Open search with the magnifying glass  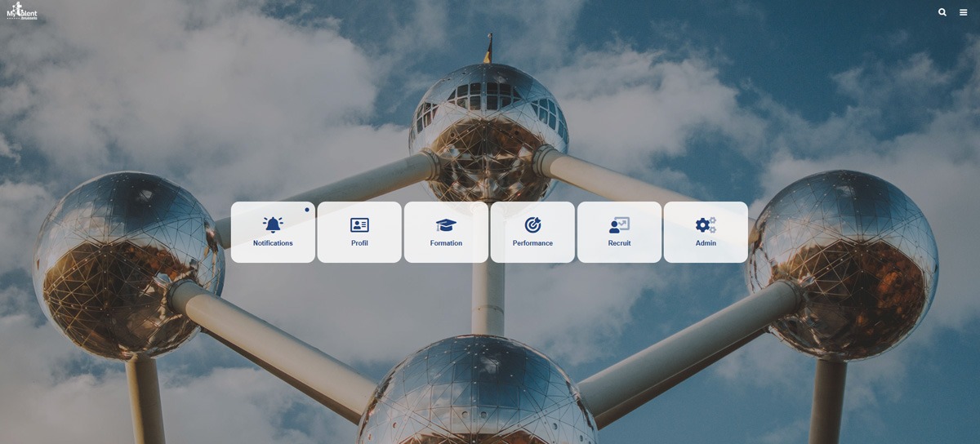coord(942,12)
